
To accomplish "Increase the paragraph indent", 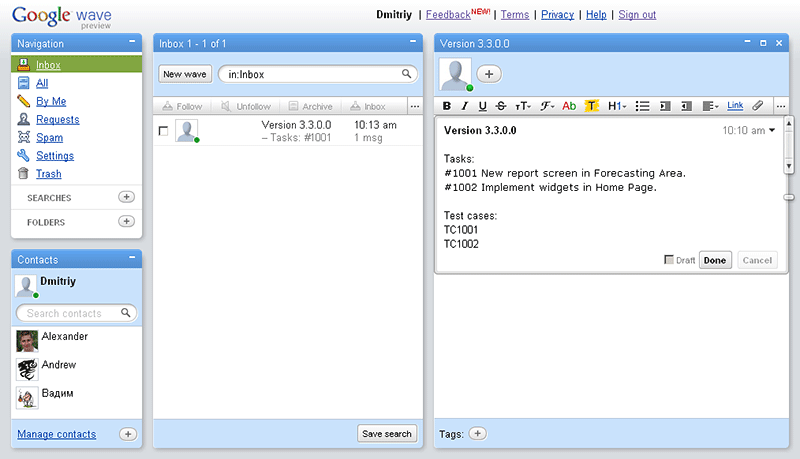I will (665, 106).
